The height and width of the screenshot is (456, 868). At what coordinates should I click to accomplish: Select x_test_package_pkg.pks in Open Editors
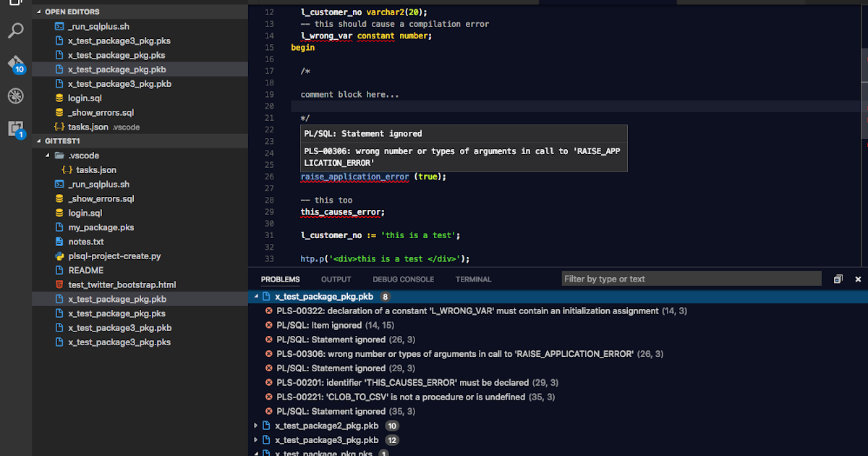tap(140, 55)
